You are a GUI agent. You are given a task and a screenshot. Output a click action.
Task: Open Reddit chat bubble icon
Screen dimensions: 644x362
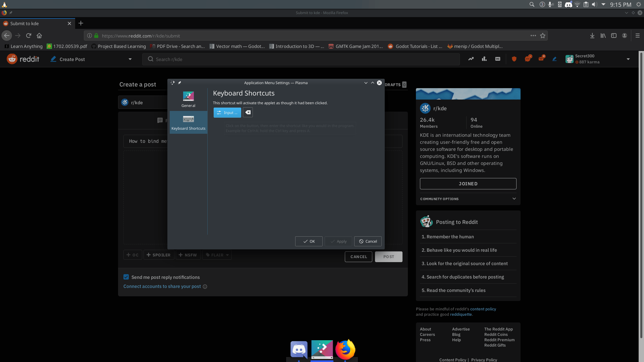pos(528,59)
